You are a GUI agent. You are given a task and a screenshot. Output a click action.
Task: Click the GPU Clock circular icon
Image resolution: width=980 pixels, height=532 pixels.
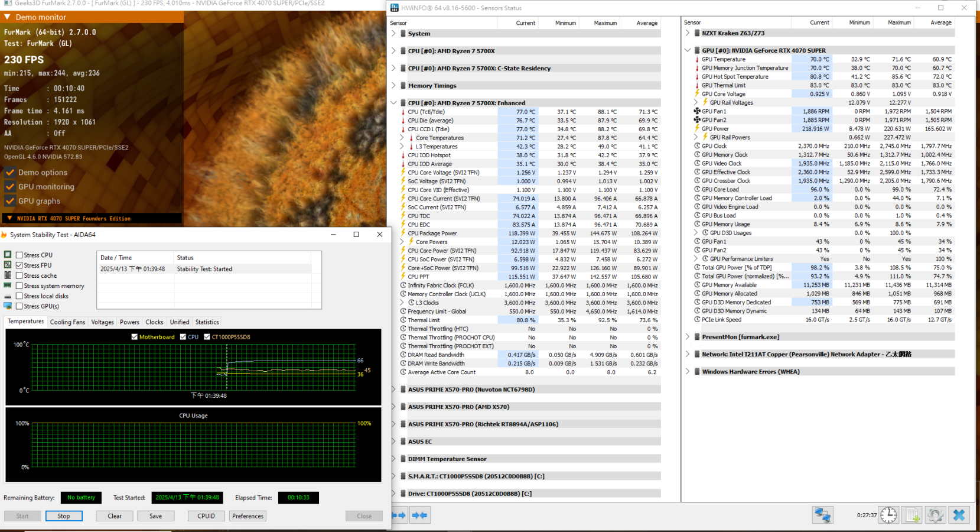pyautogui.click(x=697, y=146)
